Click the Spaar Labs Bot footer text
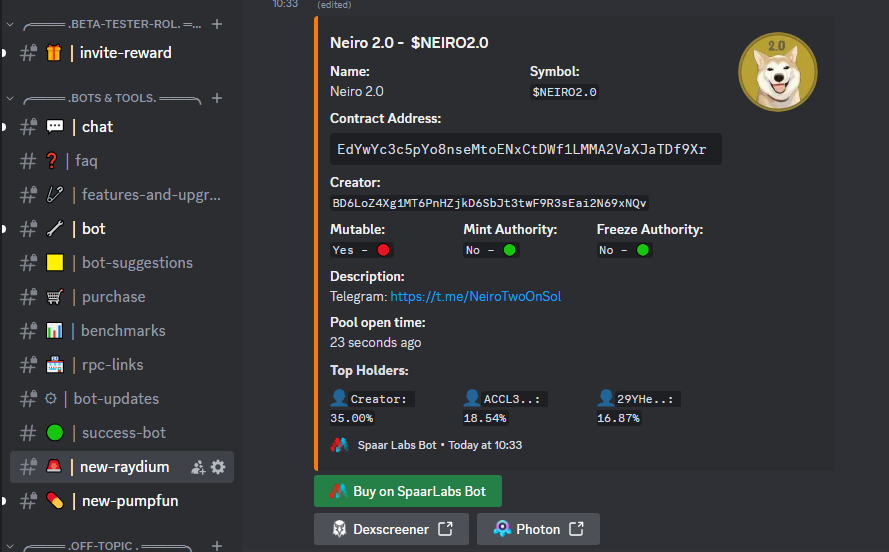889x552 pixels. [439, 445]
